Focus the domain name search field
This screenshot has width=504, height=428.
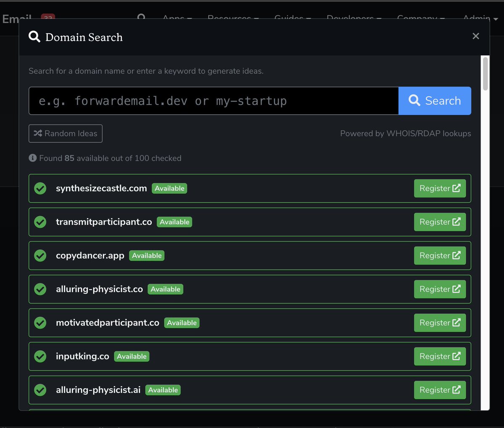tap(213, 101)
